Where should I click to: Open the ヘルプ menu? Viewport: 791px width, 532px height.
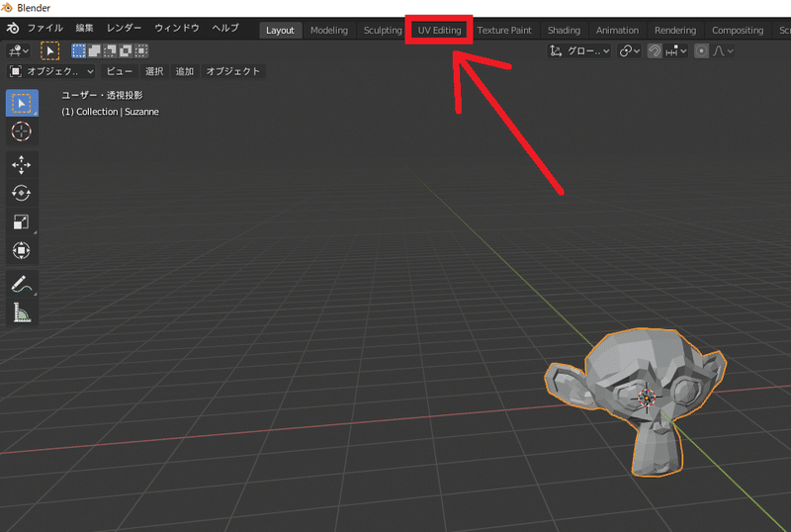click(225, 29)
